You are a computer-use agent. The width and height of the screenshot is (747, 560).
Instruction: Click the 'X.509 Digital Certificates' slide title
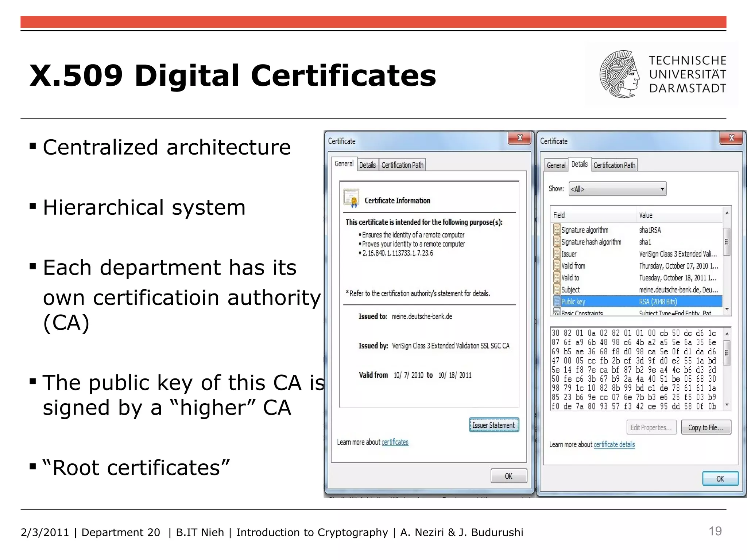pyautogui.click(x=233, y=75)
